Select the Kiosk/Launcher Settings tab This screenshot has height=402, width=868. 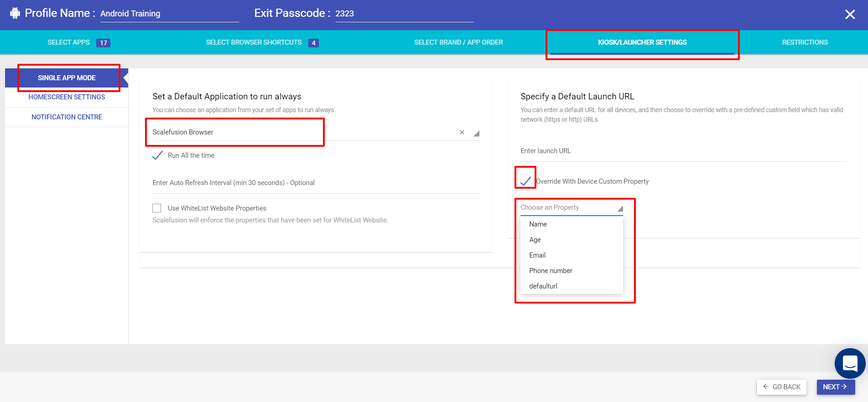pos(642,42)
